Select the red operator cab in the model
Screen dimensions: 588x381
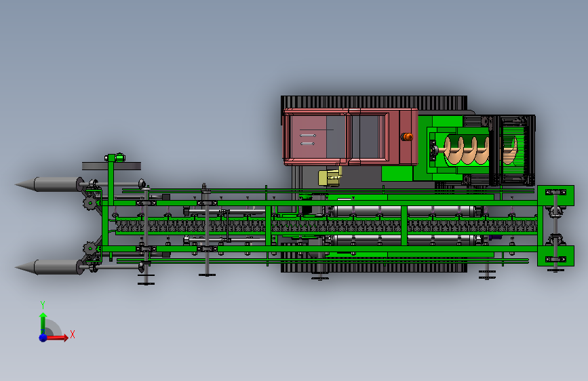(350, 137)
